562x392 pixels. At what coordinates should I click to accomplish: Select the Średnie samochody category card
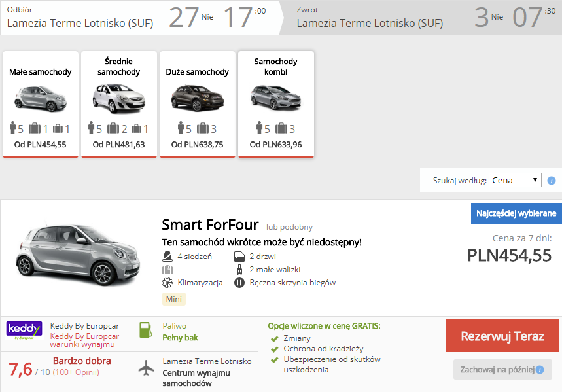coord(119,104)
